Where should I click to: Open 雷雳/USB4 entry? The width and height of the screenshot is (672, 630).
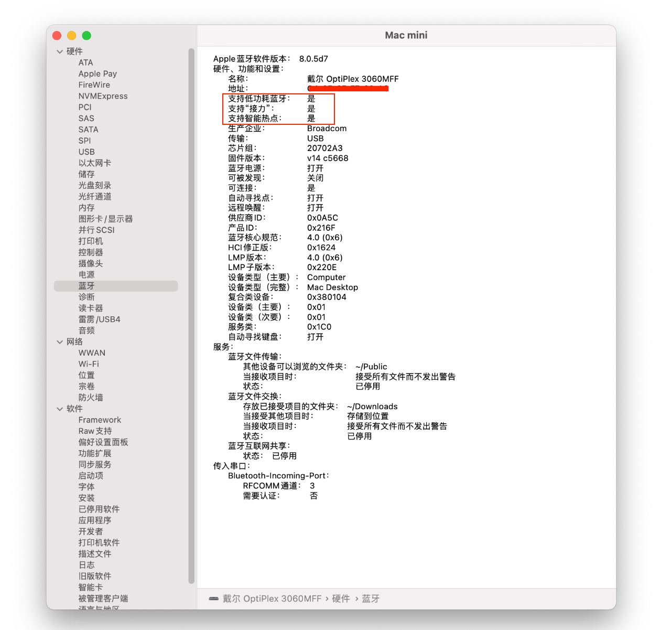99,319
